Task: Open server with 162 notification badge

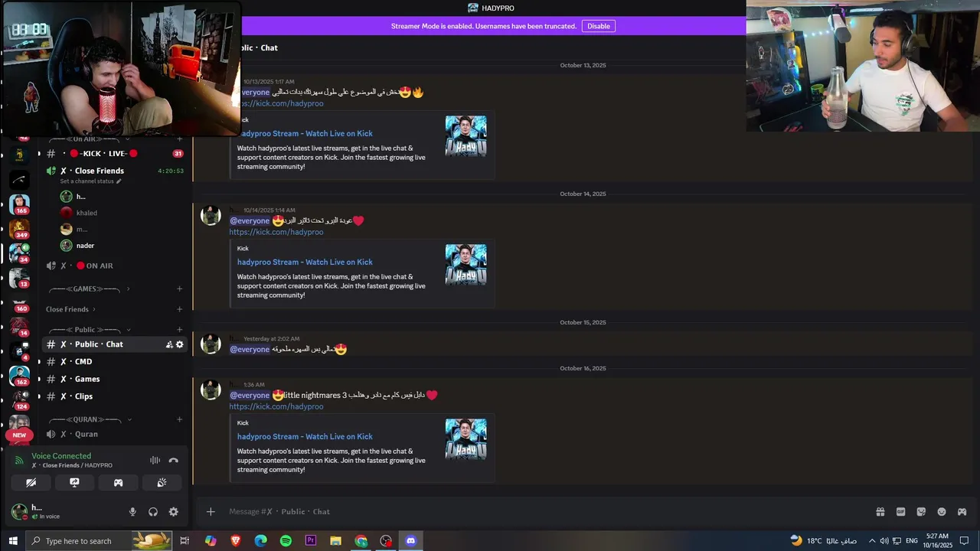Action: point(20,376)
